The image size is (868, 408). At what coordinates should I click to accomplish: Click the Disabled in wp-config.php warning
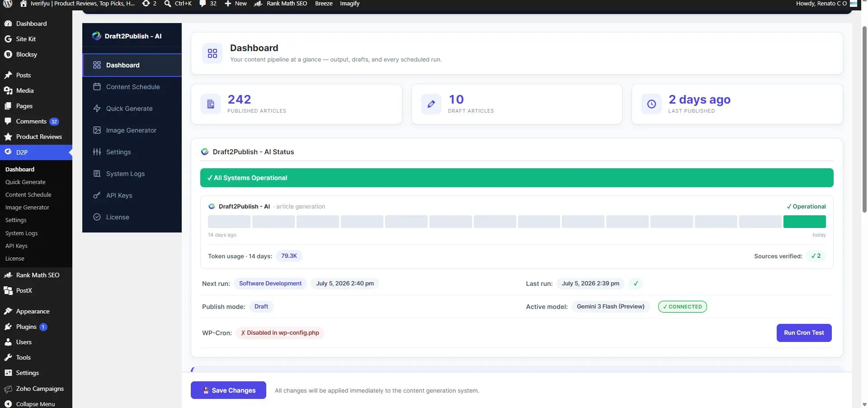click(x=280, y=333)
